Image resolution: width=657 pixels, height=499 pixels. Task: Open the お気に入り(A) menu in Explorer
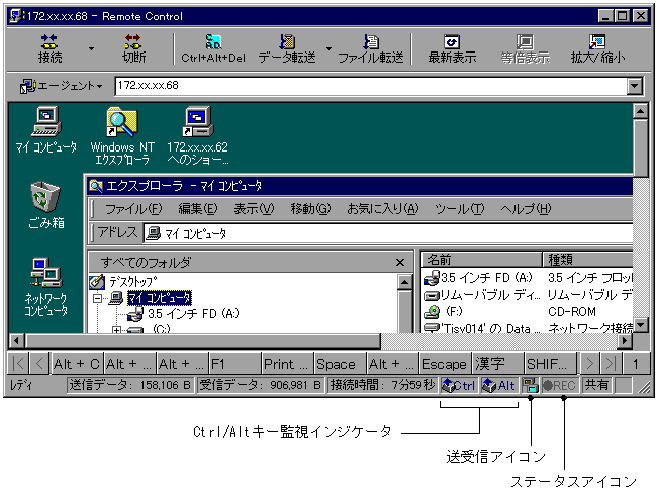click(383, 209)
